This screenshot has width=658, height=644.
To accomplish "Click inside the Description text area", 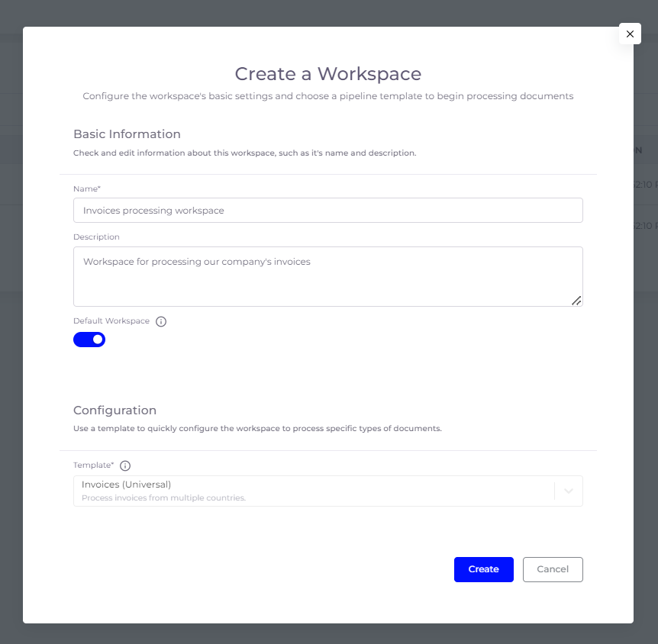I will coord(328,275).
